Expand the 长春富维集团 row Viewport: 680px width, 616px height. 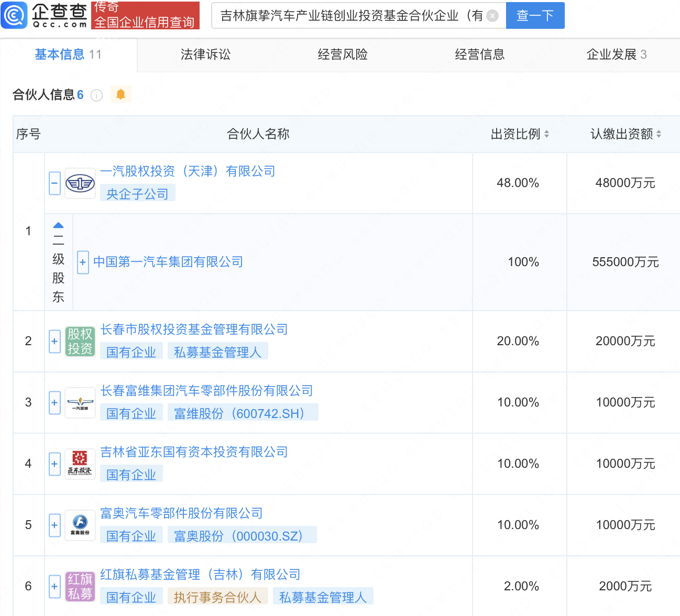click(x=54, y=403)
